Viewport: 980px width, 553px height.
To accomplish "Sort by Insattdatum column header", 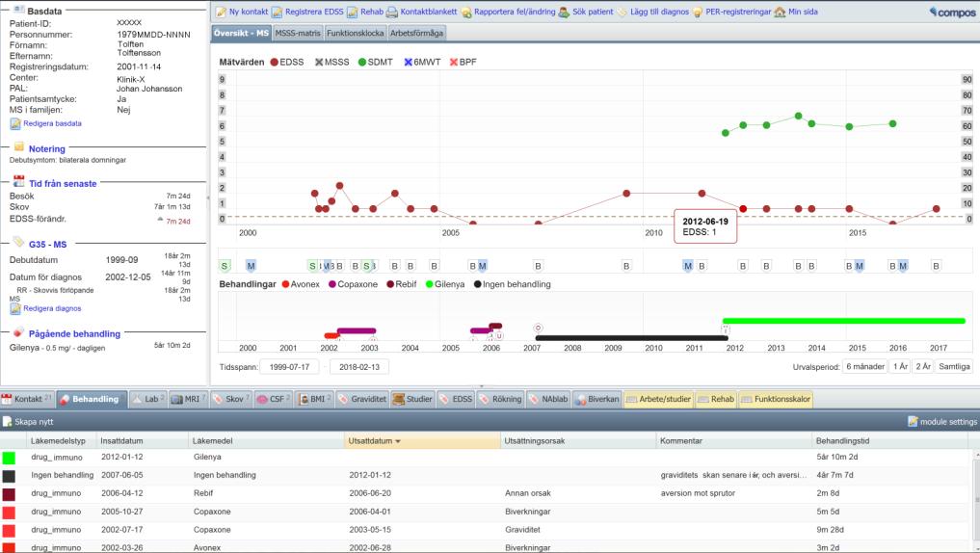I will click(143, 441).
